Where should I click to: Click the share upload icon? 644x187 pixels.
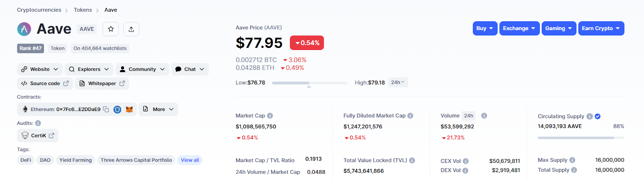tap(131, 29)
